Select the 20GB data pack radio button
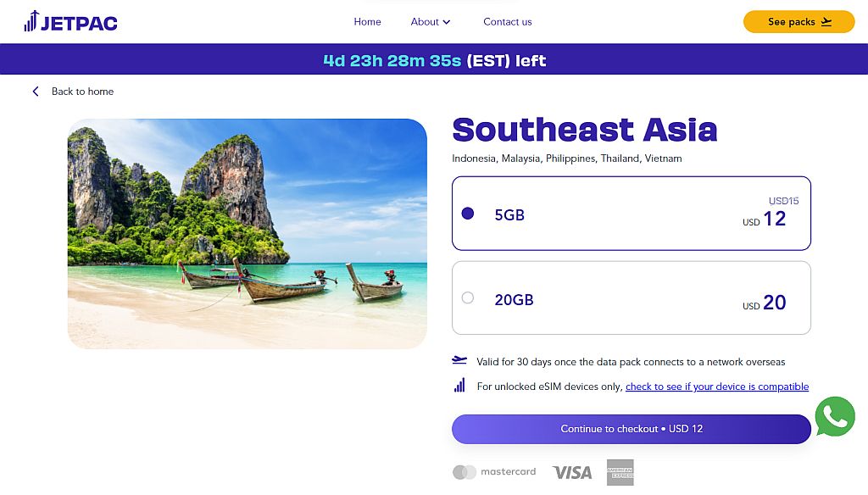Image resolution: width=868 pixels, height=495 pixels. pos(467,298)
